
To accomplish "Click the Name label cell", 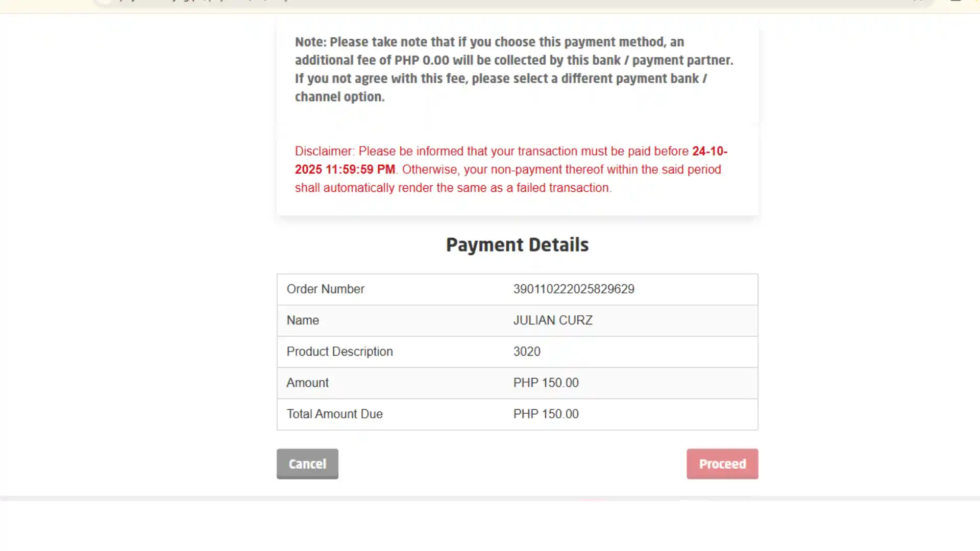I will point(303,320).
